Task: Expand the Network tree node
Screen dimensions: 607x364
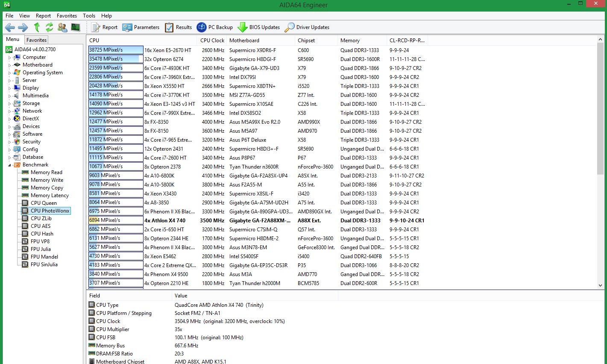Action: pos(10,111)
